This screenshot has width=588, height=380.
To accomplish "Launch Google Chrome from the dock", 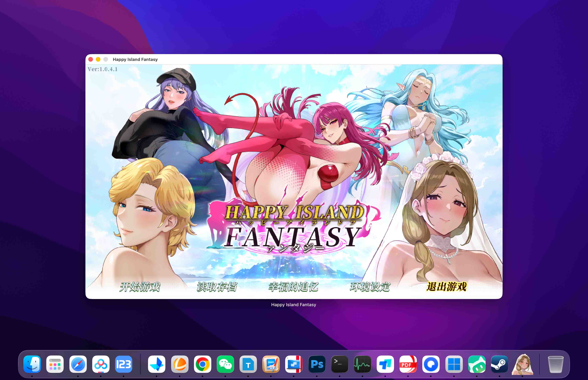I will [x=202, y=364].
